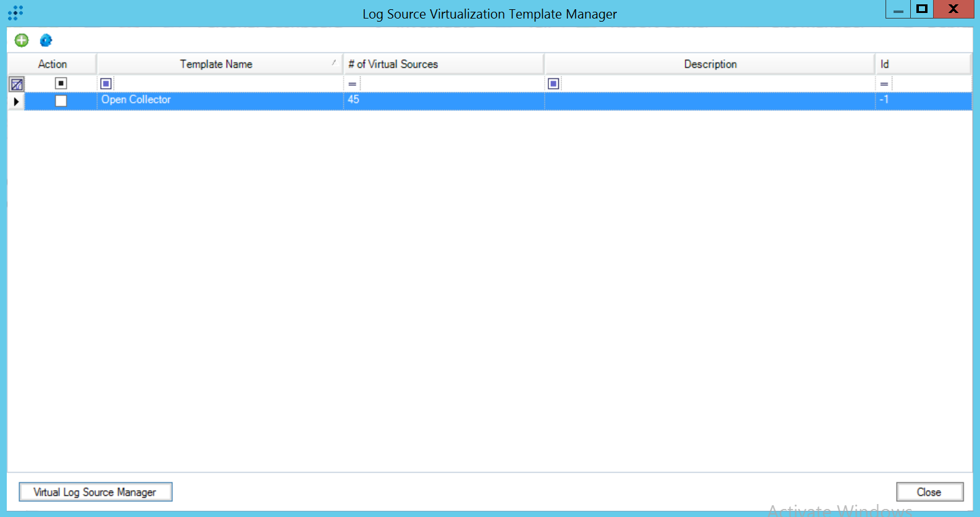Sort by # of Virtual Sources column

click(393, 64)
